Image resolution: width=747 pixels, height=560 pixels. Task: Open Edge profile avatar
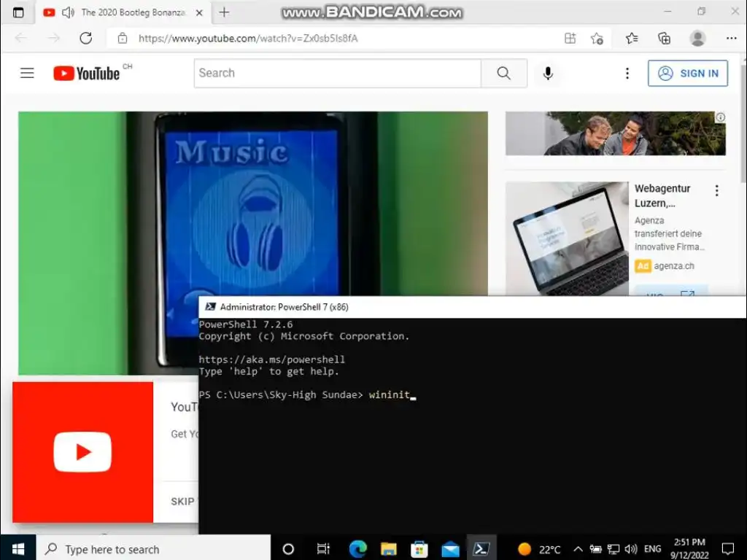(x=697, y=38)
